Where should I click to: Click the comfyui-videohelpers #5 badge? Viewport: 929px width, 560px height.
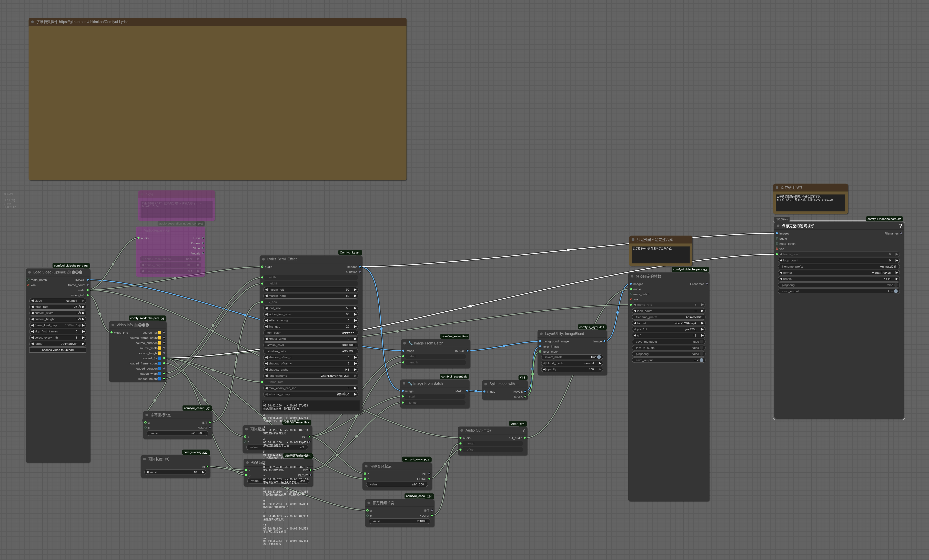pyautogui.click(x=71, y=266)
